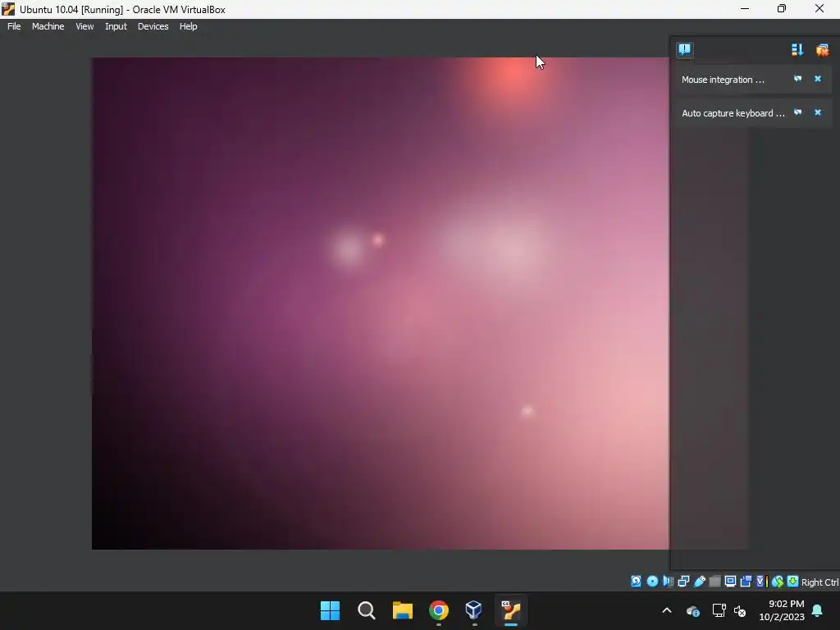The height and width of the screenshot is (630, 840).
Task: Expand the Mouse integration notification text
Action: tap(723, 80)
